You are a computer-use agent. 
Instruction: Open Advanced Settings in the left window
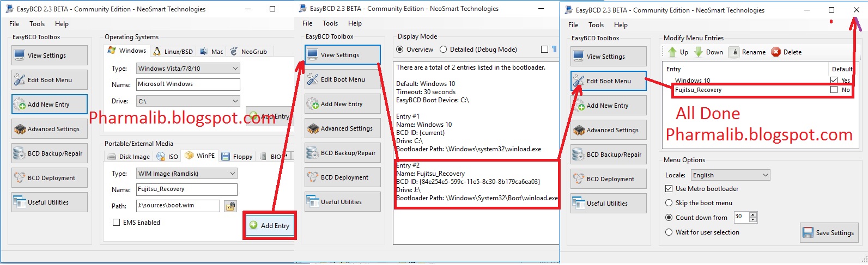pos(50,129)
